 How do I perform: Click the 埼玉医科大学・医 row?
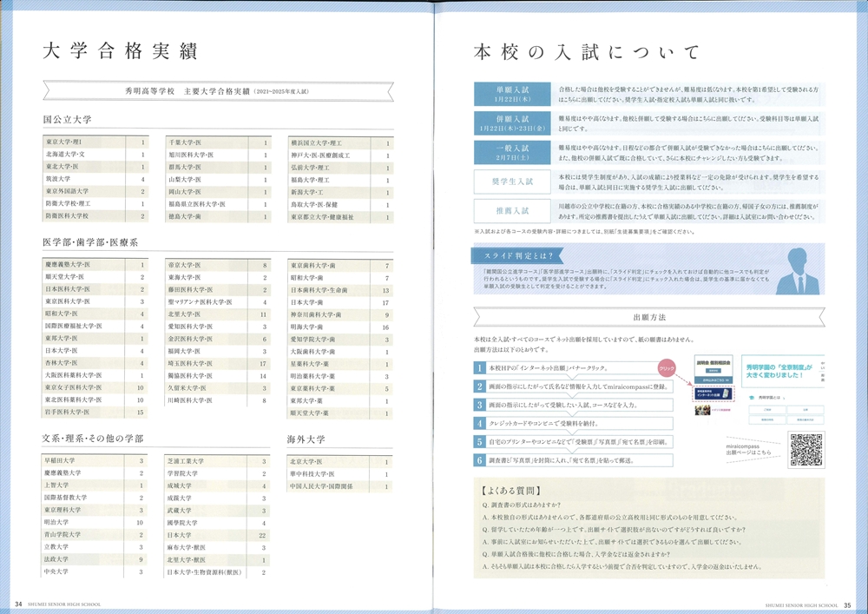218,364
